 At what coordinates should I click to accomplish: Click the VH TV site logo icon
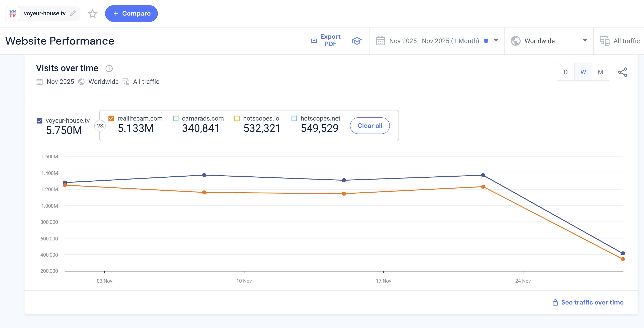click(x=13, y=13)
